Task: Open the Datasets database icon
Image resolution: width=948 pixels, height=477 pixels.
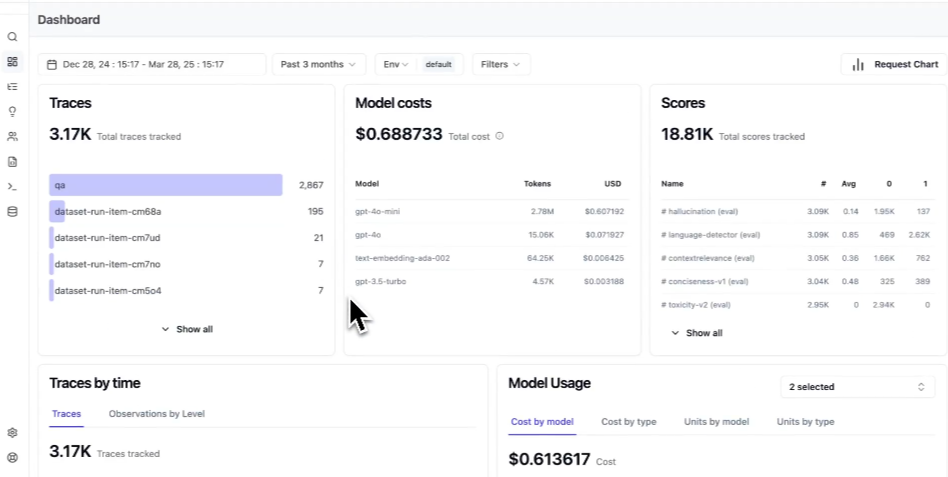Action: point(12,212)
